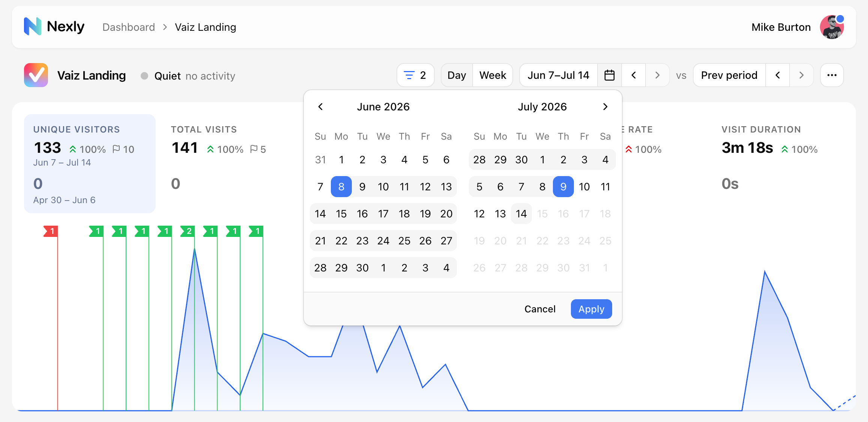Viewport: 868px width, 422px height.
Task: Open the calendar icon date picker
Action: tap(610, 75)
